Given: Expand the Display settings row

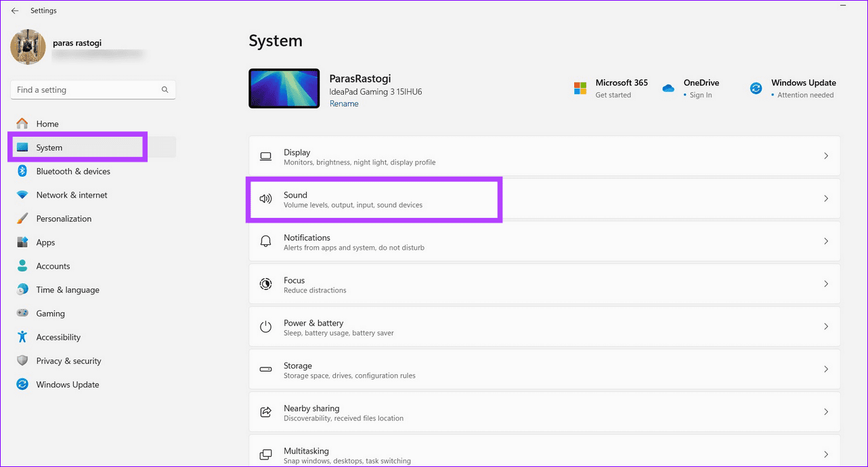Looking at the screenshot, I should [826, 156].
